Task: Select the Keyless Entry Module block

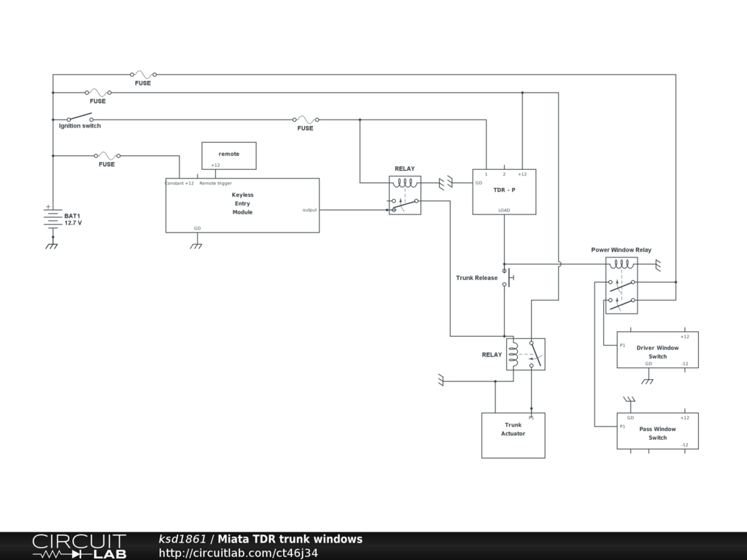Action: click(242, 205)
